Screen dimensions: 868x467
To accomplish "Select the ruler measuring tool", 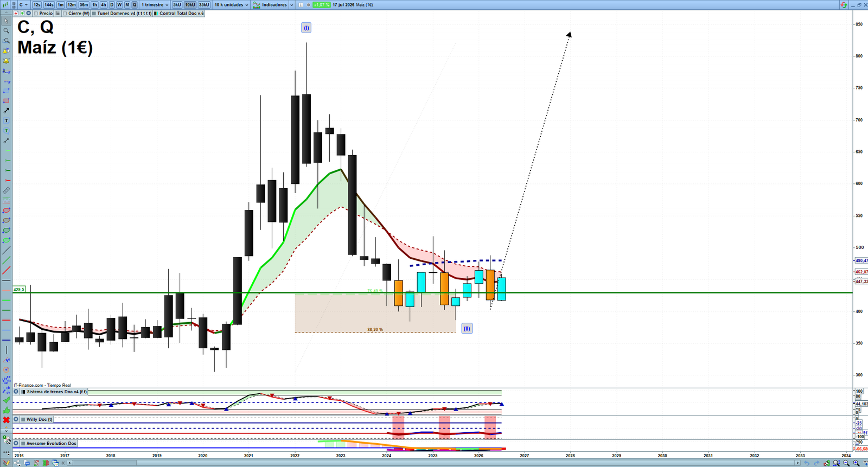I will [x=7, y=190].
